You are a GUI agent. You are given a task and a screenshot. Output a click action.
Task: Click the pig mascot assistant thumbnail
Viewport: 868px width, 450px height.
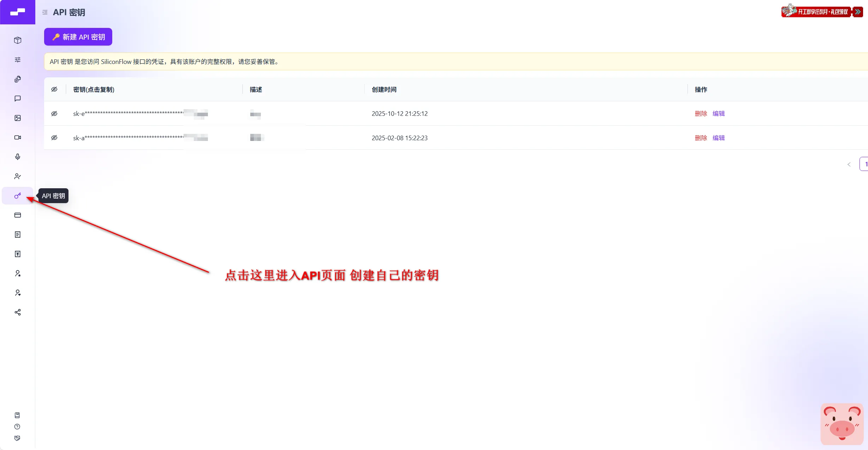(842, 424)
